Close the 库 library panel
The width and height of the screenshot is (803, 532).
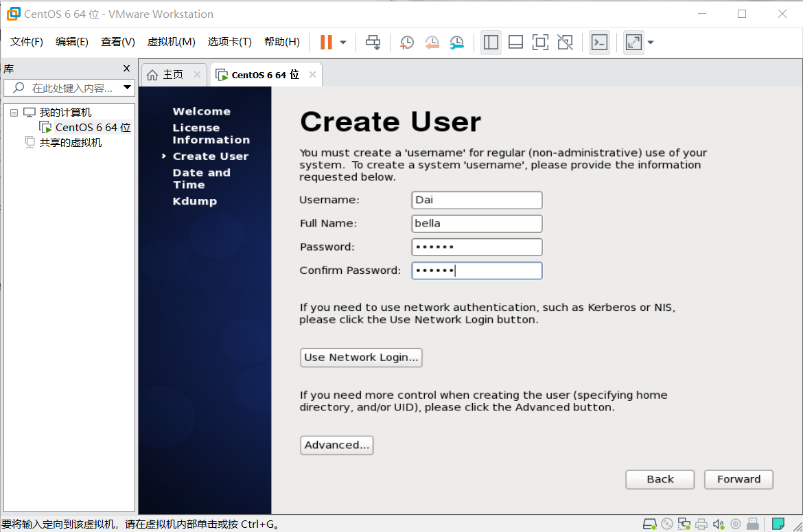pos(126,69)
